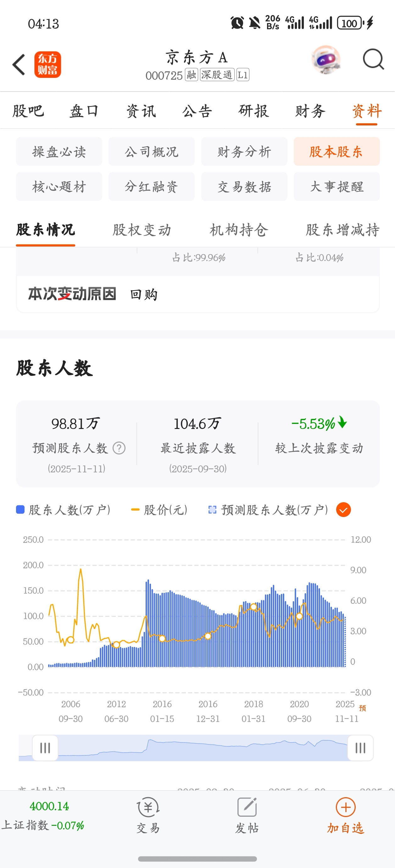Switch to 盘口 tab
This screenshot has width=395, height=868.
tap(84, 111)
